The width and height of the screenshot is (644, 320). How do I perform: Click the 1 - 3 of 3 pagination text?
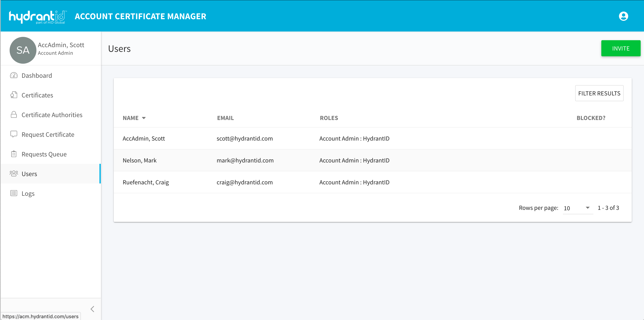(608, 208)
